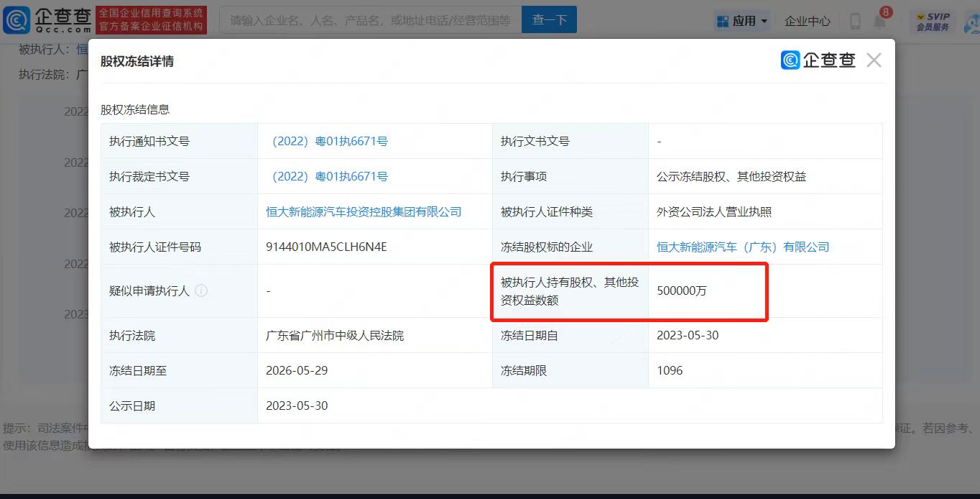Click the info icon beside 疑似申请执行人
The image size is (980, 499).
tap(201, 290)
